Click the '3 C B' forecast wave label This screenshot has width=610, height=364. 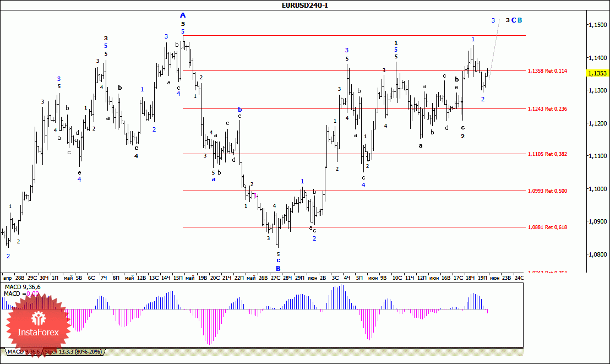pyautogui.click(x=514, y=20)
